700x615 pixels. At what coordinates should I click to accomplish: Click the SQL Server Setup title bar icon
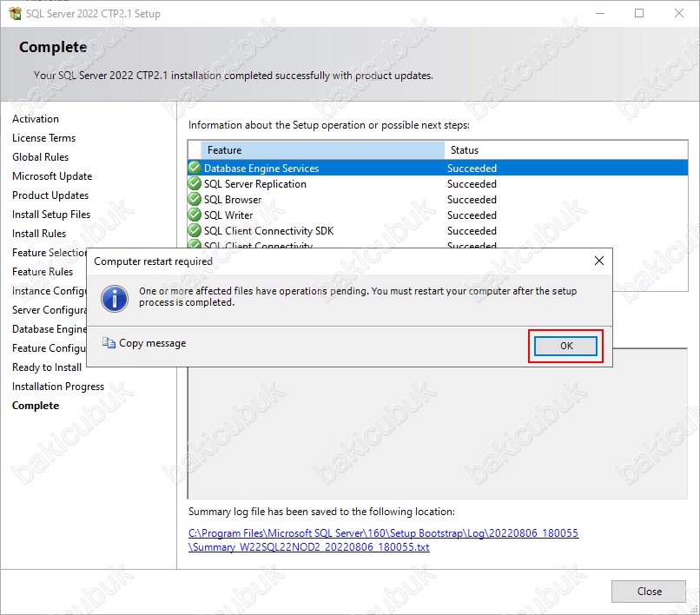point(15,13)
